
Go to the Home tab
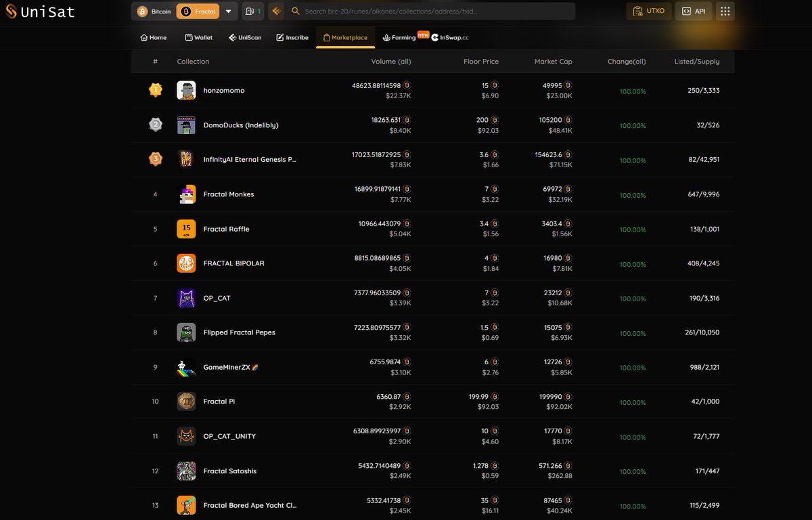click(154, 37)
